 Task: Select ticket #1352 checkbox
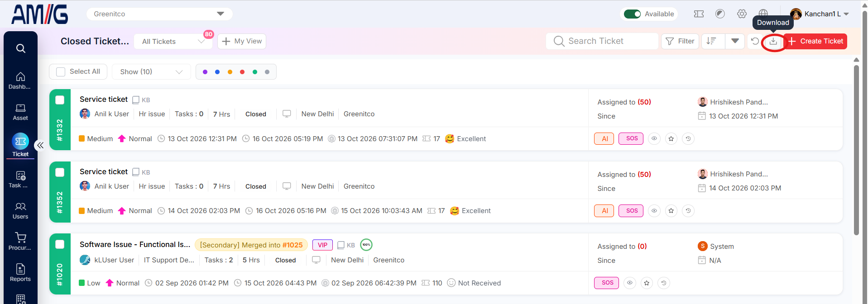pyautogui.click(x=60, y=172)
